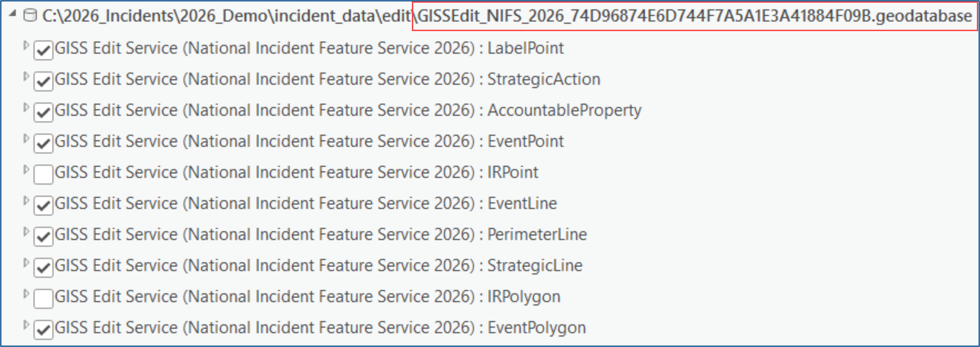Expand the LabelPoint layer entry

[x=26, y=46]
